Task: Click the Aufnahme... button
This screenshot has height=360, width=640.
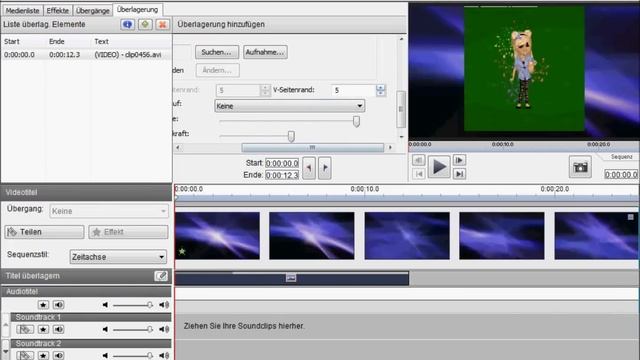Action: 265,52
